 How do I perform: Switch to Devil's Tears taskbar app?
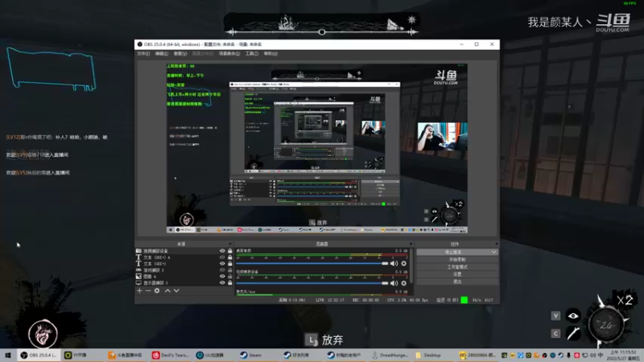pyautogui.click(x=170, y=355)
